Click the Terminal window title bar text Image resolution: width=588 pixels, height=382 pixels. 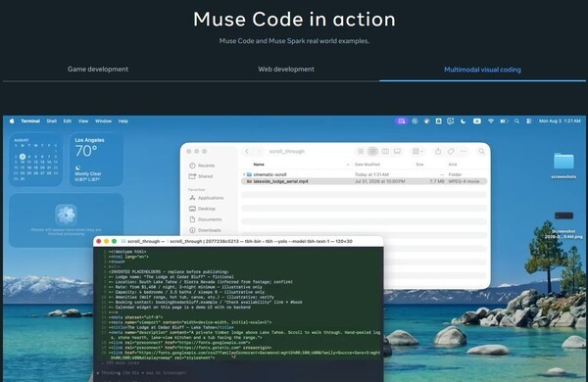coord(240,241)
